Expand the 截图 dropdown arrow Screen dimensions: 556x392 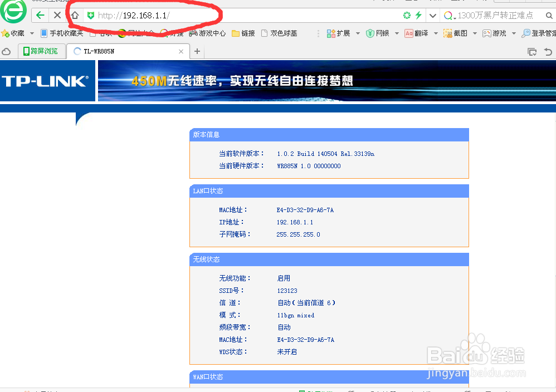[x=475, y=33]
